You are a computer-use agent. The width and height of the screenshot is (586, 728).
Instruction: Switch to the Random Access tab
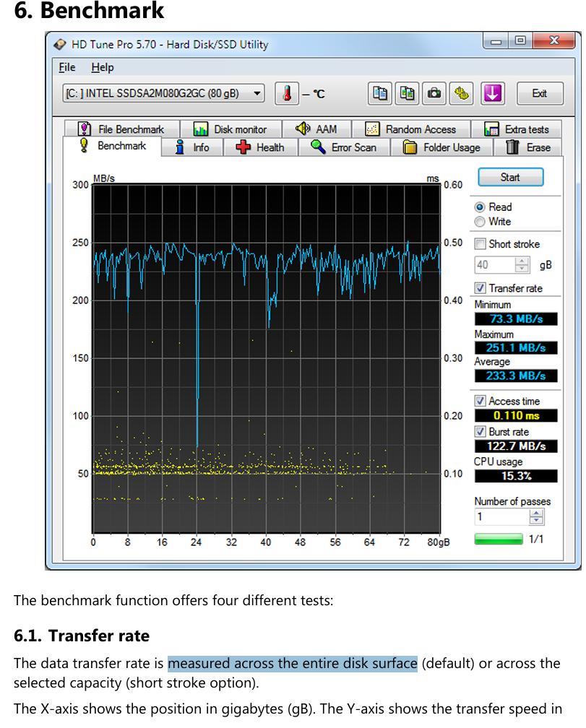[x=411, y=129]
